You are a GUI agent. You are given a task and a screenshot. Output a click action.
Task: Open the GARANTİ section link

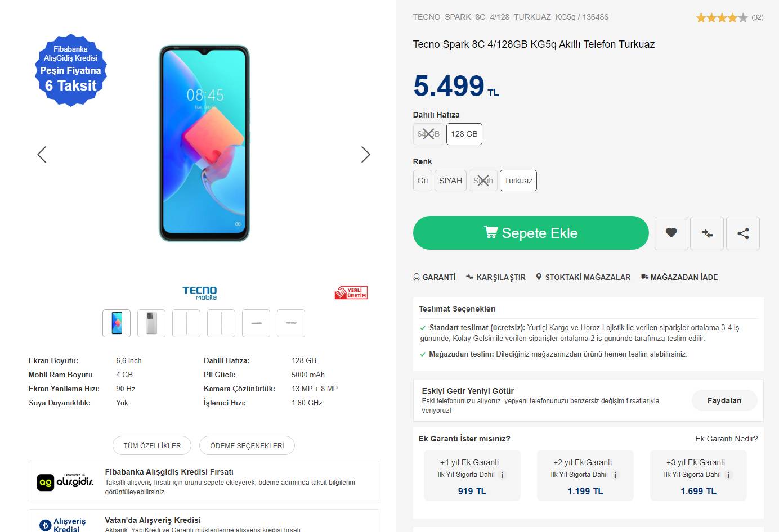435,277
